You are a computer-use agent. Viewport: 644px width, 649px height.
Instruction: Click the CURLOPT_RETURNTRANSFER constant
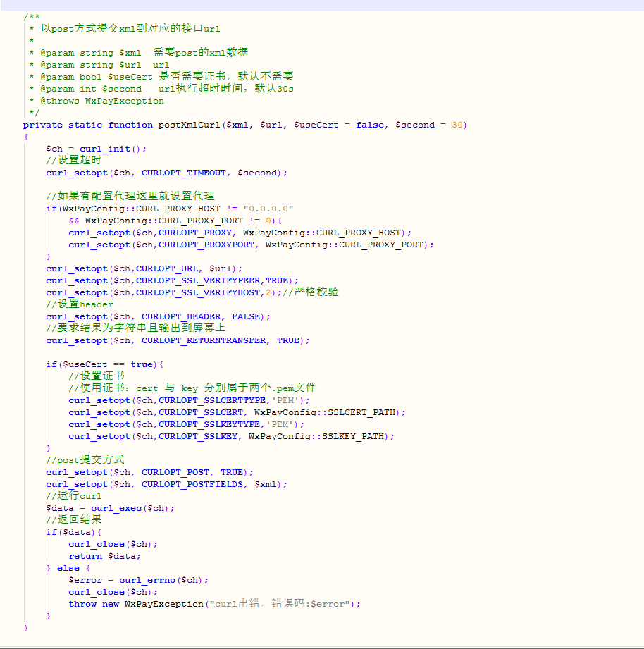point(204,340)
